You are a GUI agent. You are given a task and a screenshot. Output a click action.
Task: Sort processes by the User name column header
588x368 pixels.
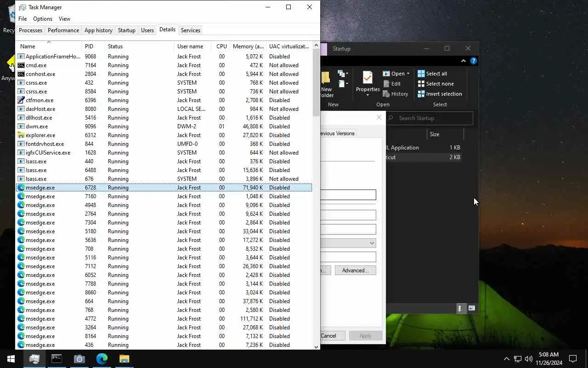(193, 46)
